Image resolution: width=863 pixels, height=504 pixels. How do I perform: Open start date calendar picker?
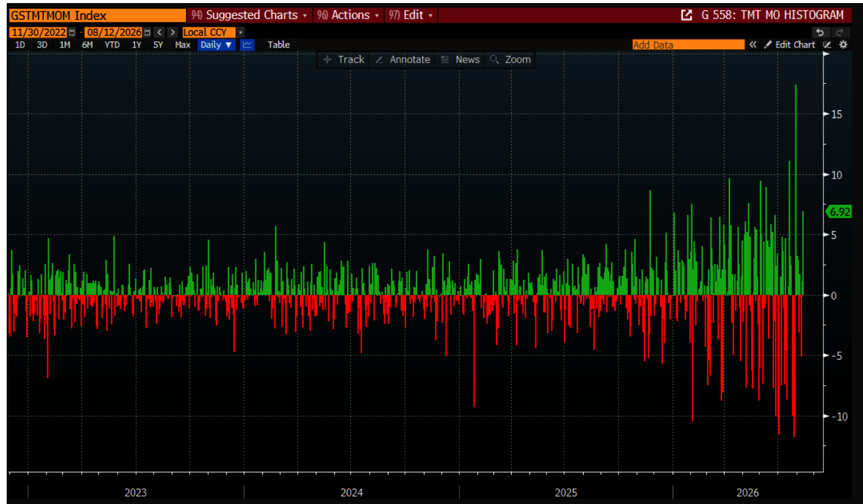(x=73, y=32)
